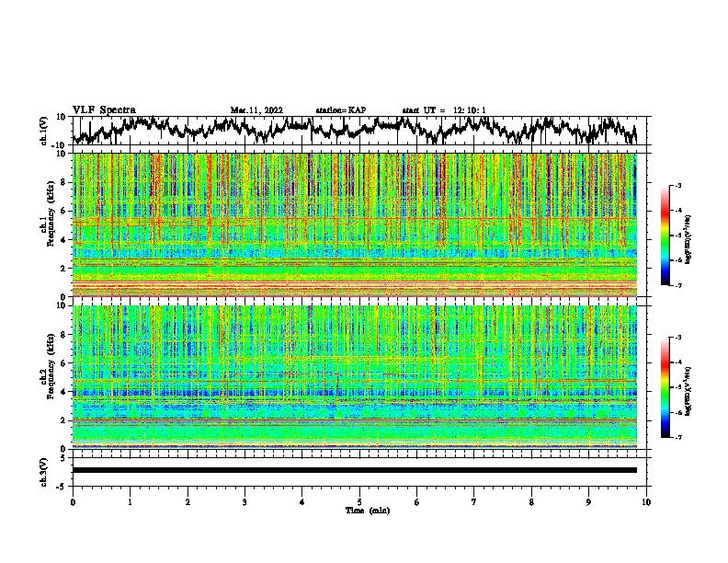The image size is (728, 563).
Task: Click the "1" tick on the time axis
Action: (130, 502)
